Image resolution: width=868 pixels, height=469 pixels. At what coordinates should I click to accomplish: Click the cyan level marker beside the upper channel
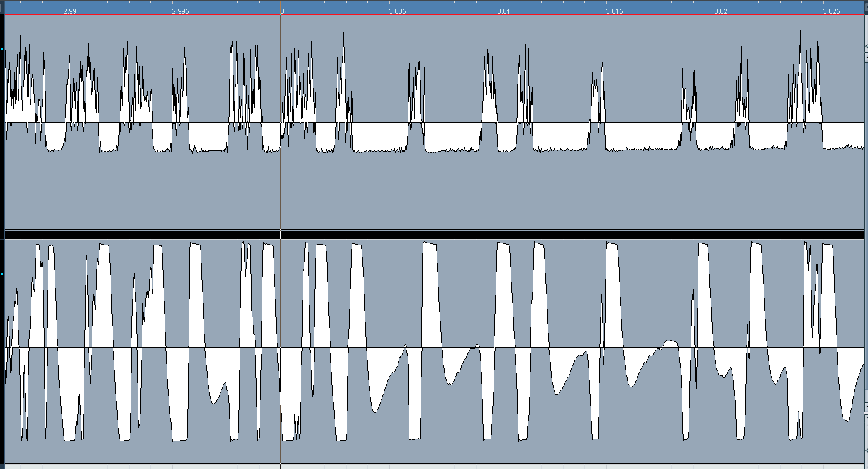pos(3,48)
